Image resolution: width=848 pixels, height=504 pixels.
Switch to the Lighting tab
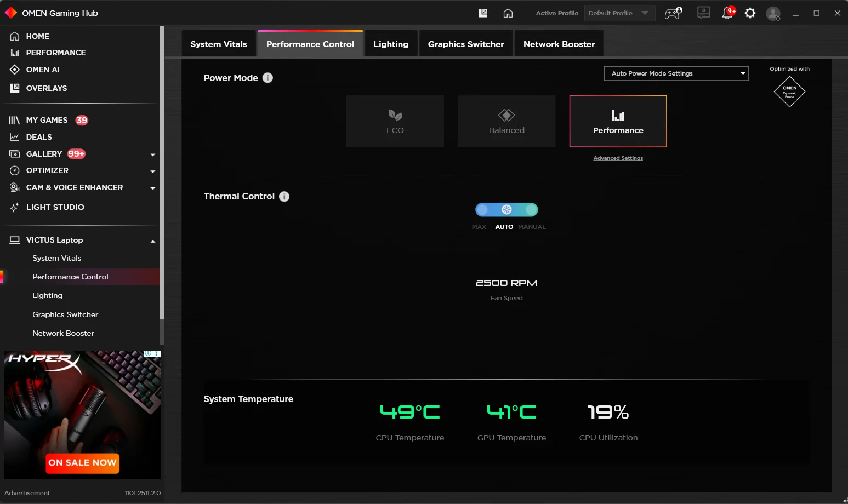coord(391,44)
